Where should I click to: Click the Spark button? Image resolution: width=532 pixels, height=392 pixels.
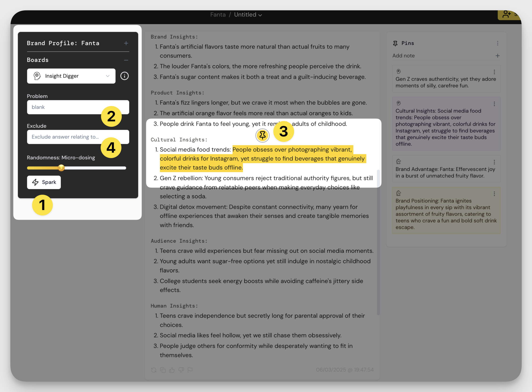[44, 182]
